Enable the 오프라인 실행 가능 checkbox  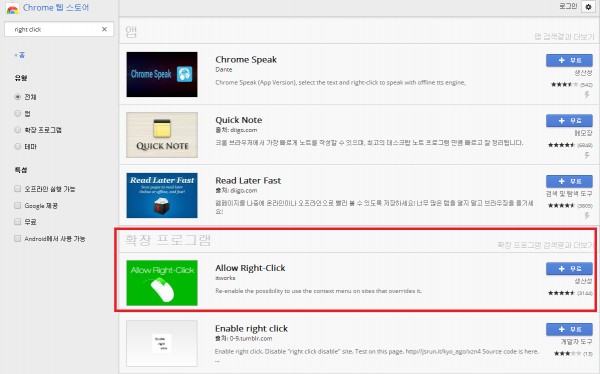click(x=18, y=189)
